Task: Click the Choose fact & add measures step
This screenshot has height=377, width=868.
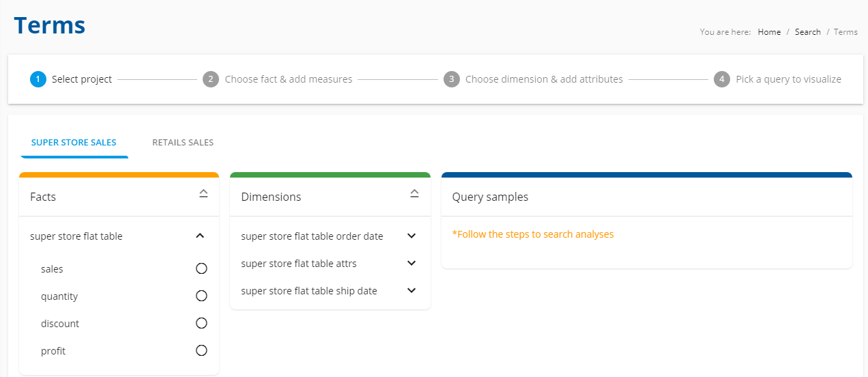Action: 289,79
